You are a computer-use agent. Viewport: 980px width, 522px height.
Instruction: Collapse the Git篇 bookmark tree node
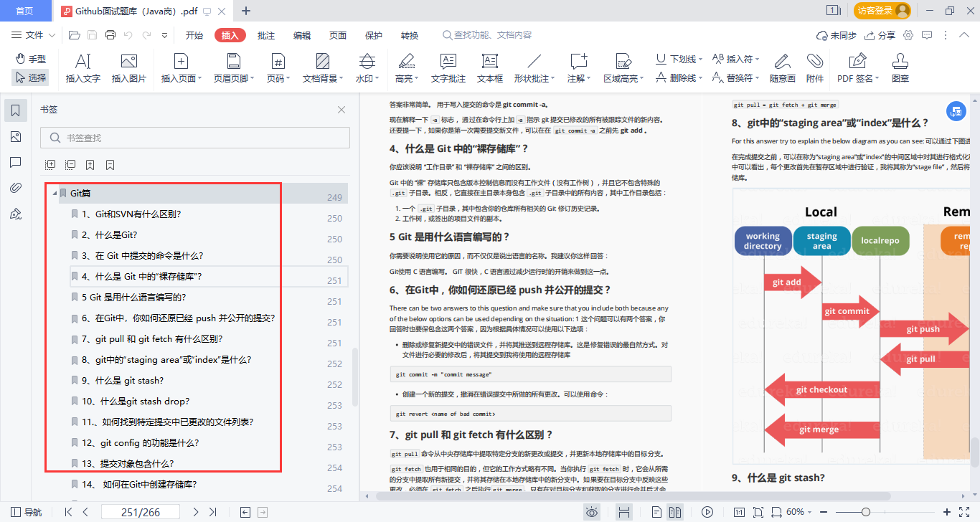[x=54, y=194]
